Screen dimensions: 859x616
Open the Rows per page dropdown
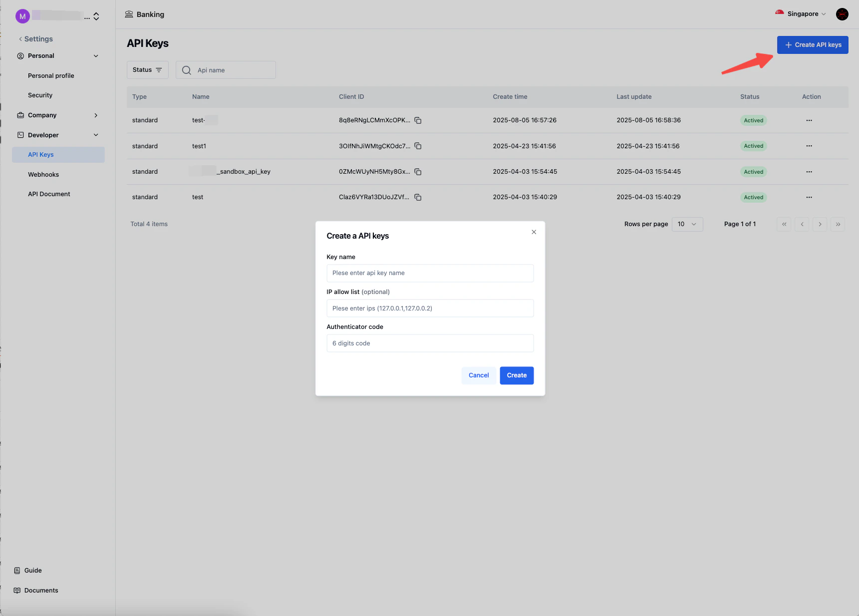tap(687, 224)
